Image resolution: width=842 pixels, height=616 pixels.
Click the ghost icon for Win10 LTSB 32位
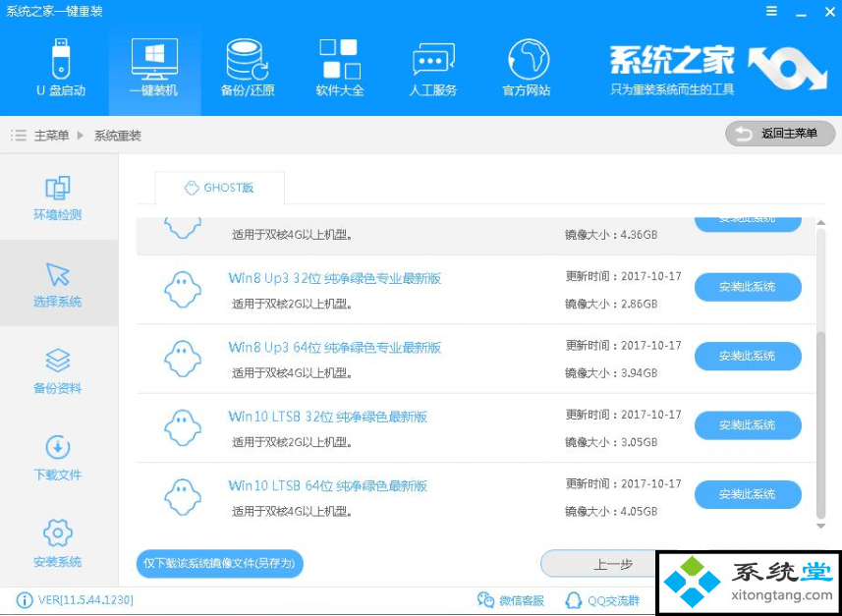click(x=183, y=428)
